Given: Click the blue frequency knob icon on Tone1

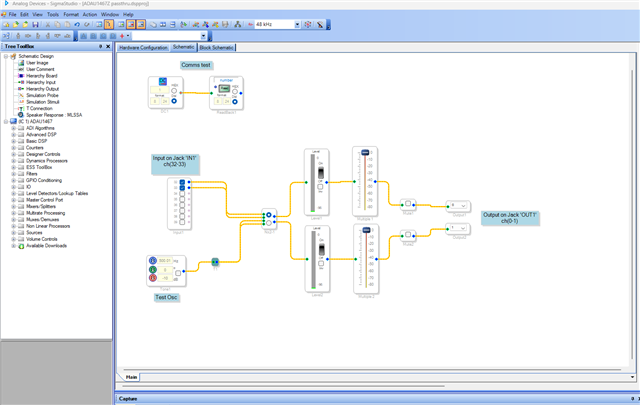Looking at the screenshot, I should [153, 260].
